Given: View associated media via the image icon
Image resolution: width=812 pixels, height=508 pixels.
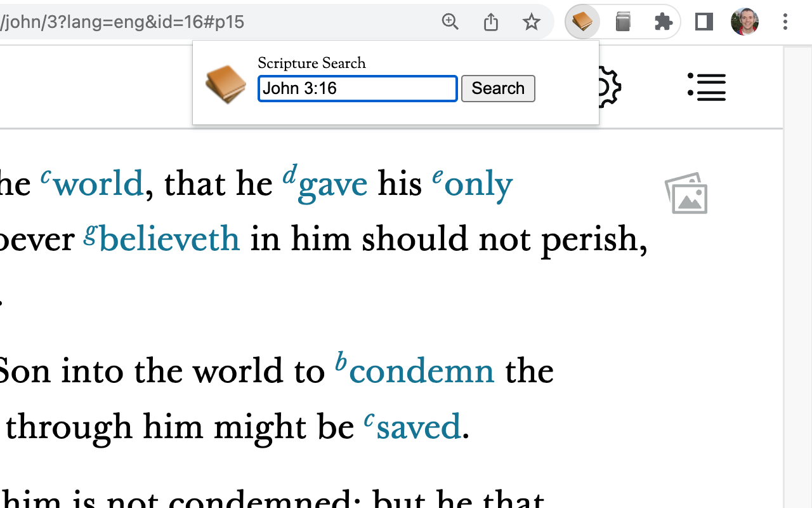Looking at the screenshot, I should (x=686, y=192).
